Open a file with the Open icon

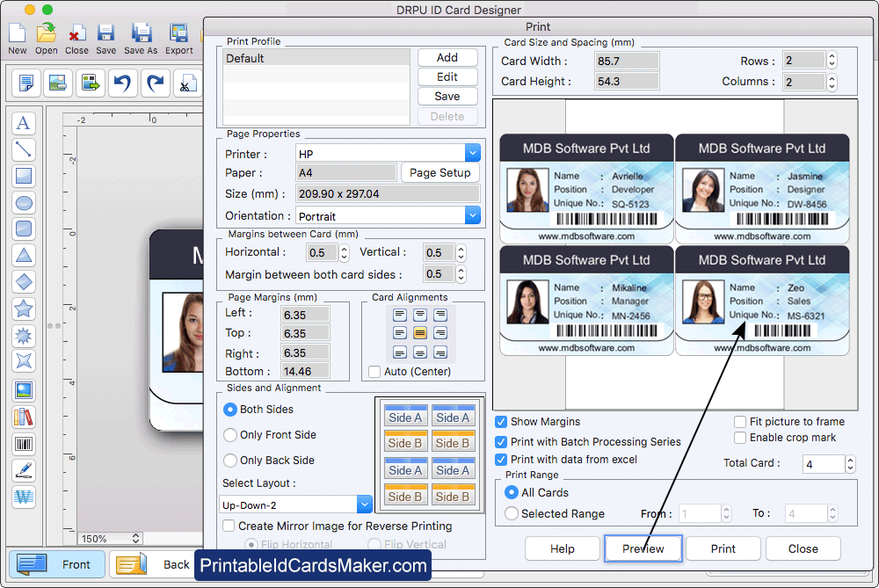pos(46,39)
